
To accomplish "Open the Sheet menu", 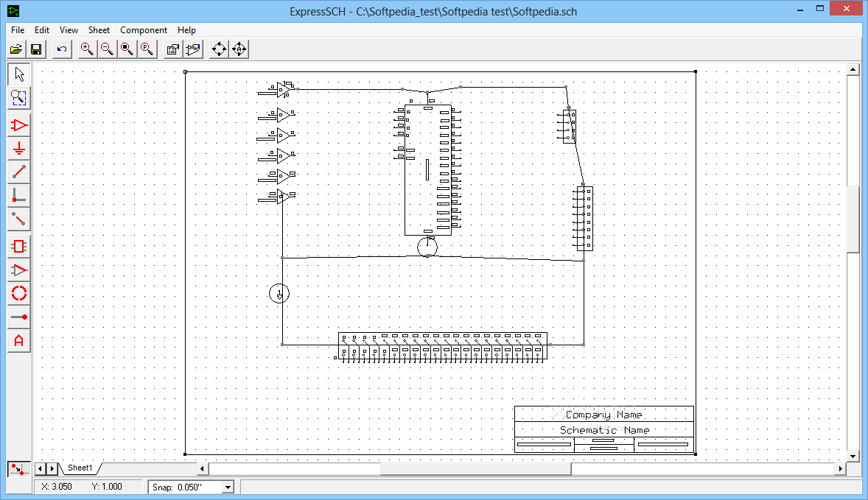I will (99, 30).
